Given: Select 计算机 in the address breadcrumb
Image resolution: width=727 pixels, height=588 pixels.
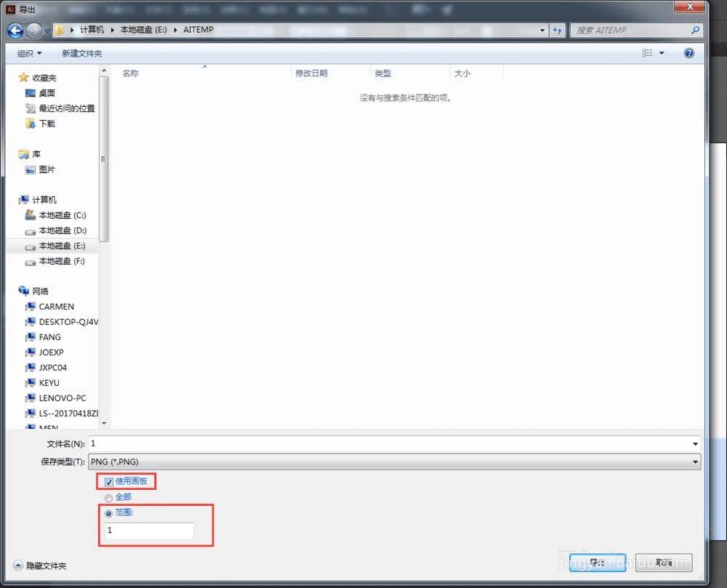Looking at the screenshot, I should tap(92, 30).
